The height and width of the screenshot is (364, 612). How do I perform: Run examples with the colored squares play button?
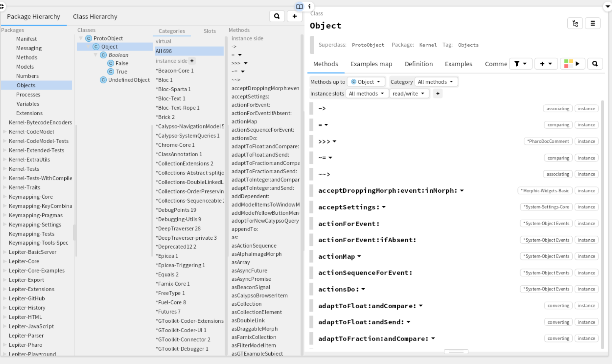pyautogui.click(x=572, y=64)
